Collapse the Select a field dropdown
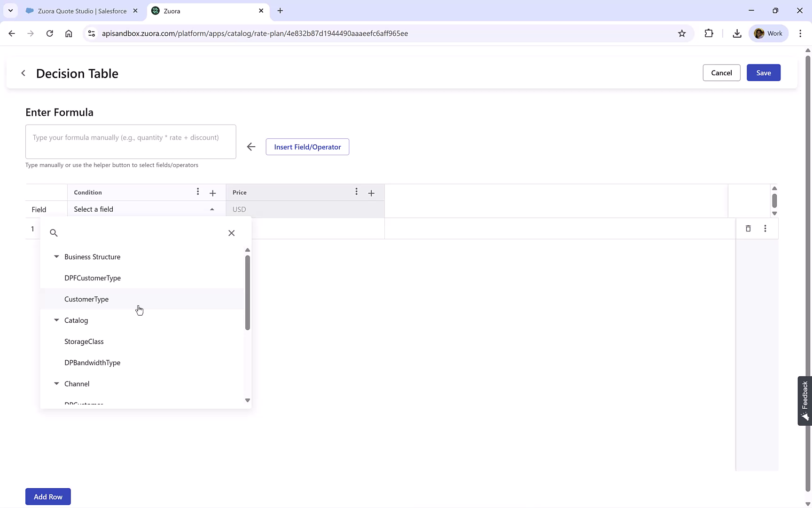Screen dimensions: 812x508 tap(212, 209)
